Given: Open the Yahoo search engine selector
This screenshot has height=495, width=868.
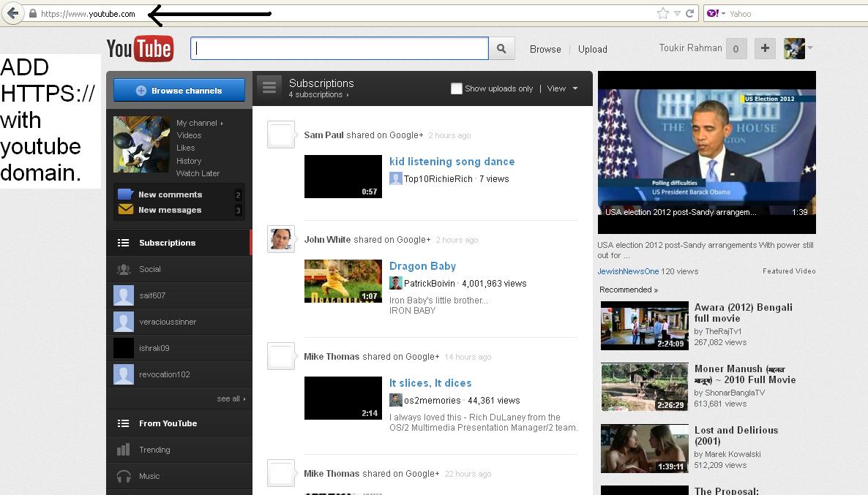Looking at the screenshot, I should (x=716, y=13).
